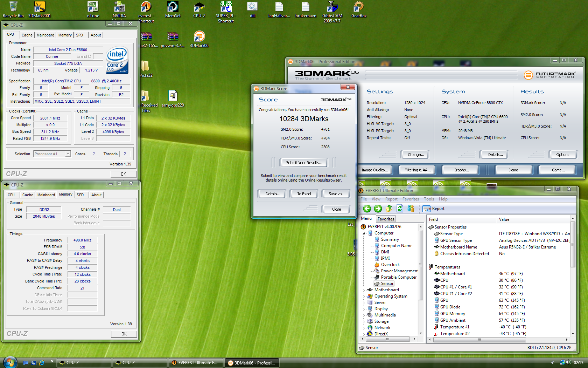Close the 3DMark Score dialog with Close

[x=336, y=209]
